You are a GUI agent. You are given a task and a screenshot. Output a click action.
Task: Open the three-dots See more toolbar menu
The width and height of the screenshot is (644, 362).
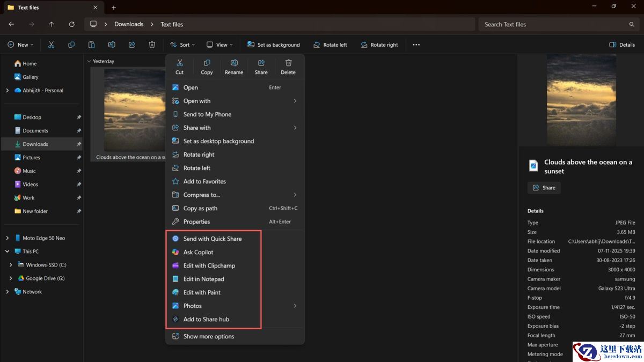tap(416, 45)
